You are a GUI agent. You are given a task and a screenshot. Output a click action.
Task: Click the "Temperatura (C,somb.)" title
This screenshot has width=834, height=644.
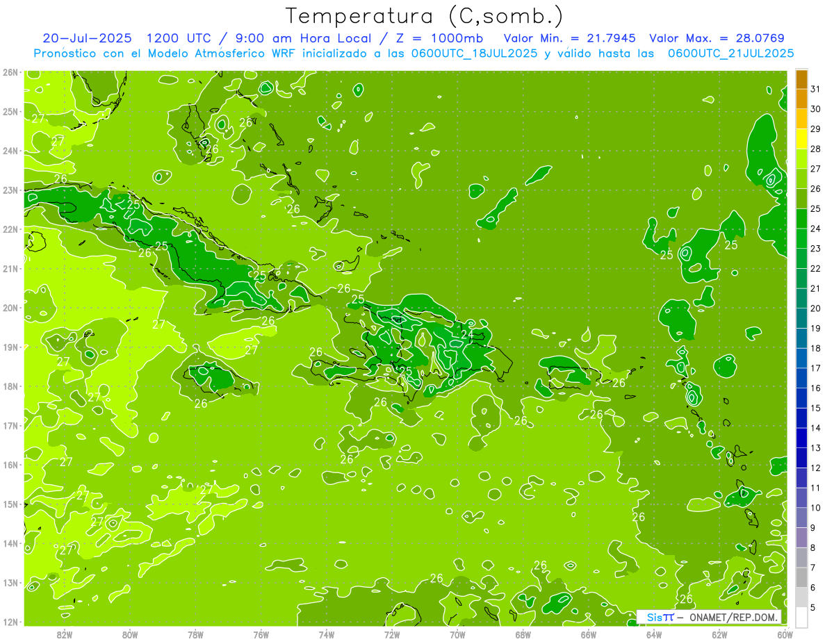coord(424,17)
